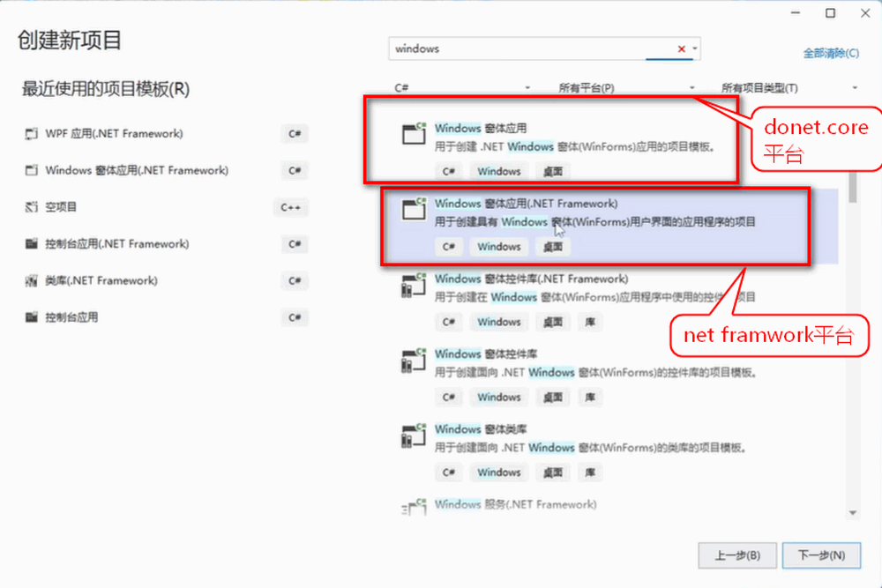Click the scrollbar down arrow
The height and width of the screenshot is (588, 882).
pos(853,513)
